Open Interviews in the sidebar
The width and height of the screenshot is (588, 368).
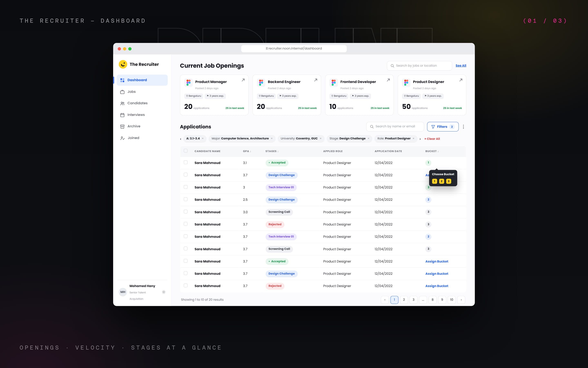[x=142, y=115]
